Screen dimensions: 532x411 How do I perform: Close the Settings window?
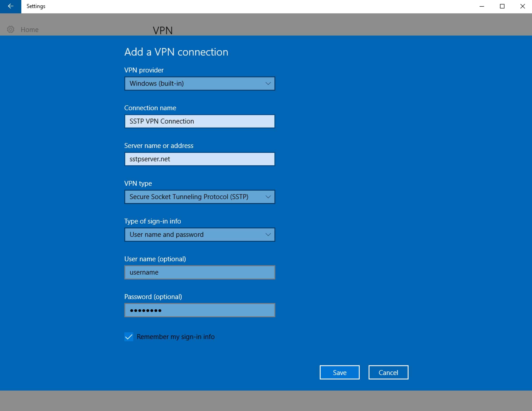522,6
